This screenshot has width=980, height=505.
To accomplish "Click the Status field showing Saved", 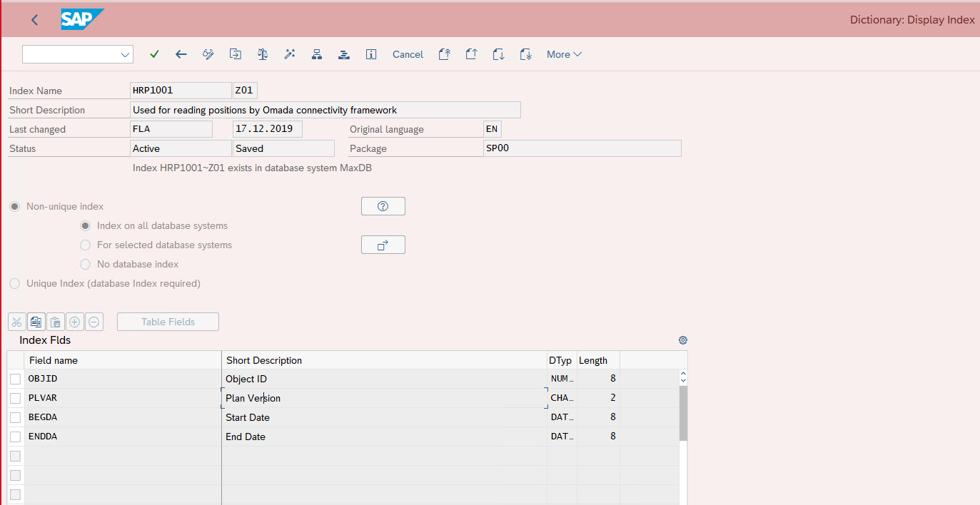I will point(284,148).
